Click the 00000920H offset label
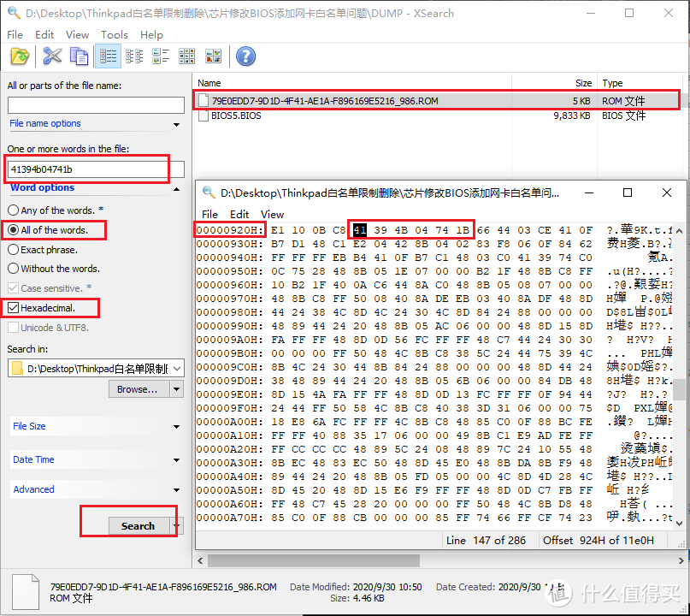This screenshot has width=690, height=616. tap(230, 230)
